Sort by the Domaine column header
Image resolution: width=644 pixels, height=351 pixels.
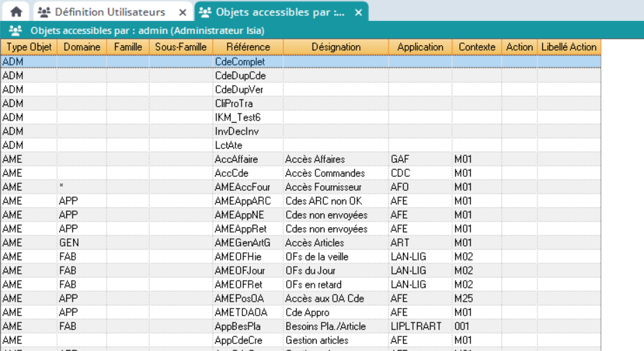(x=81, y=47)
